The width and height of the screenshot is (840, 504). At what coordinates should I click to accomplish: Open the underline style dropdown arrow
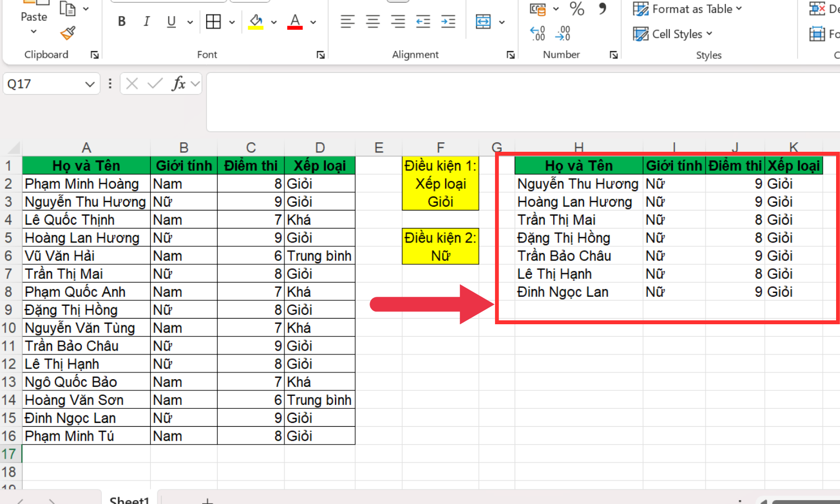point(190,22)
